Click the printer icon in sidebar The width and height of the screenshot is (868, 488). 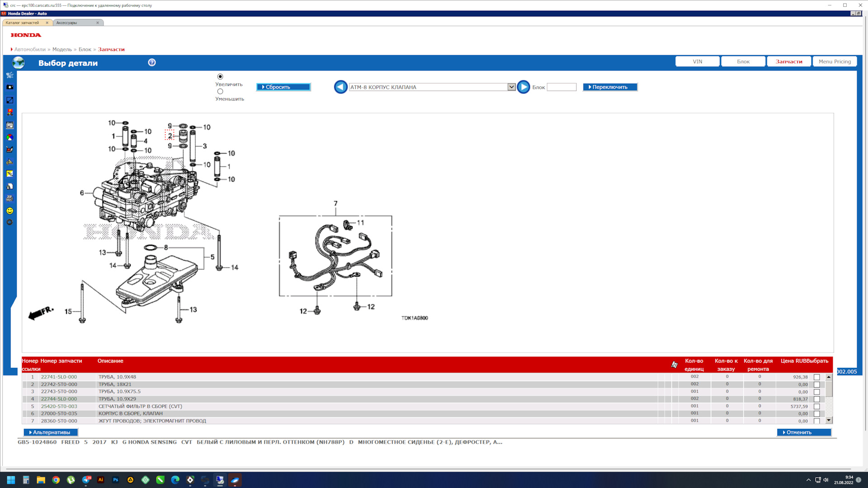[x=9, y=198]
